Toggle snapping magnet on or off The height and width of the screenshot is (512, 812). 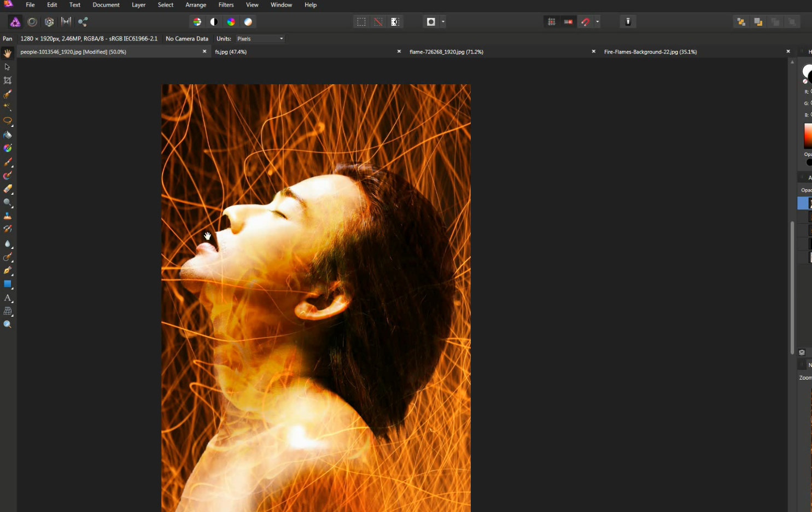tap(586, 22)
